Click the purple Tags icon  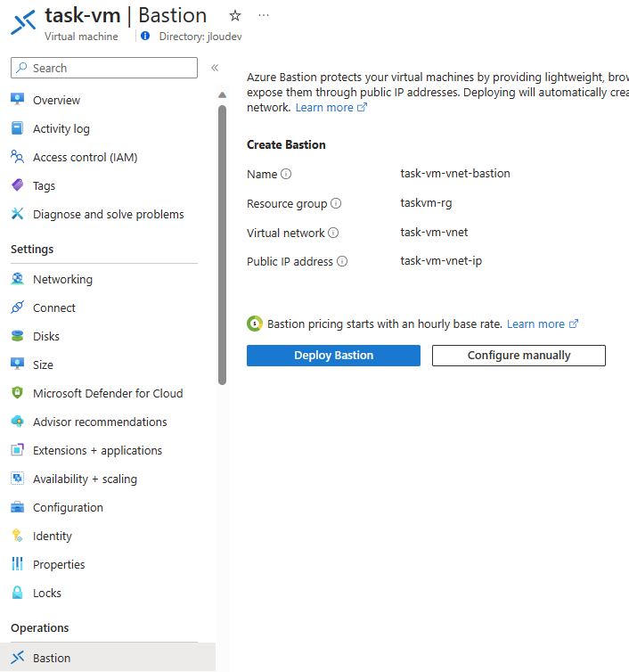[17, 185]
